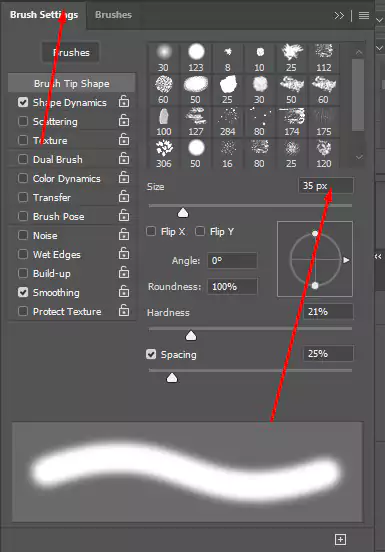Select the 174 brush tip preset
The image size is (385, 552).
tap(292, 122)
